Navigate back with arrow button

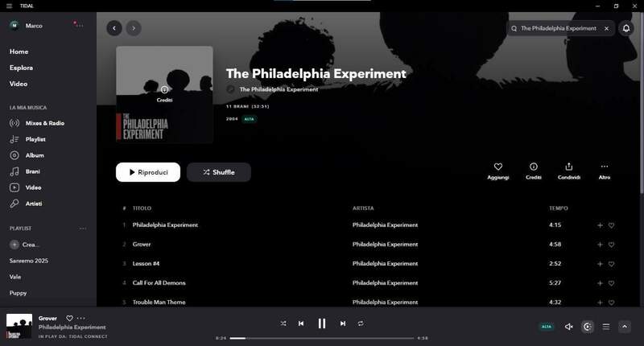(x=114, y=28)
